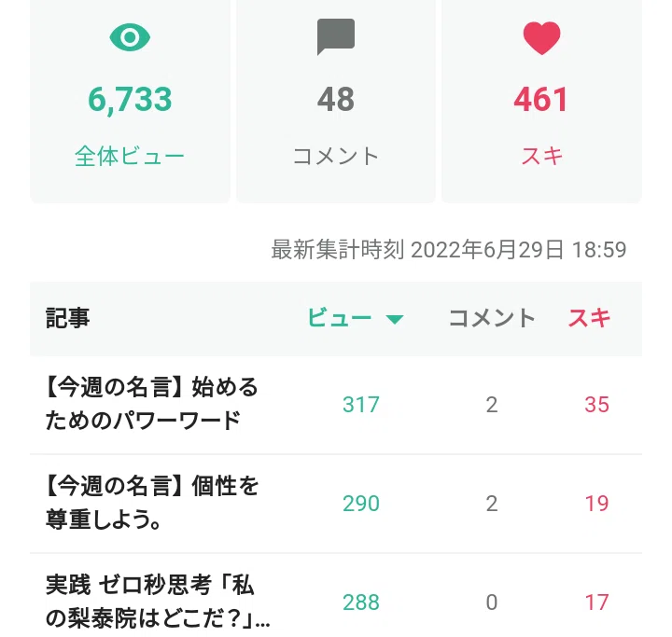Viewport: 672px width, 637px height.
Task: Open article 始めるためのパワーワード
Action: tap(152, 404)
